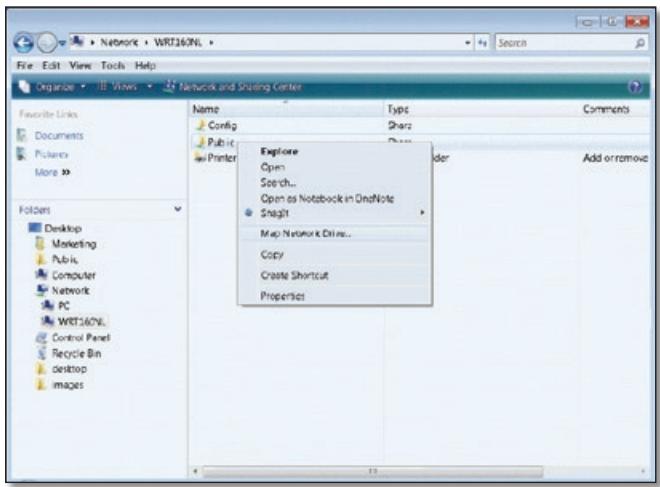Choose Open as Notebook in OneNote
The width and height of the screenshot is (660, 487).
[x=327, y=198]
